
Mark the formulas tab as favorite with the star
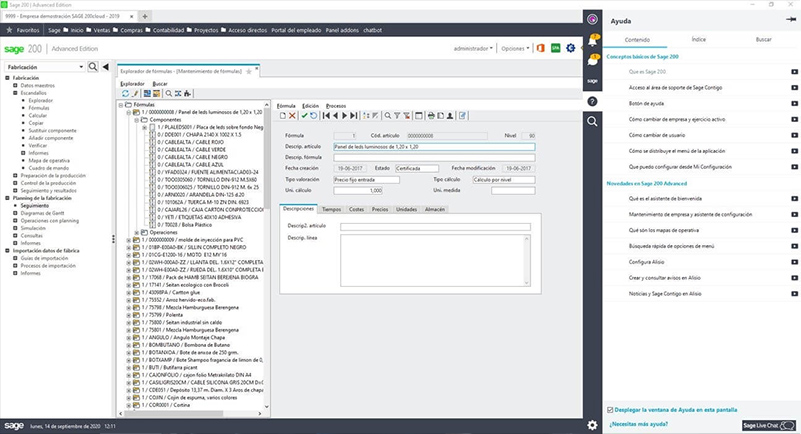tap(249, 71)
